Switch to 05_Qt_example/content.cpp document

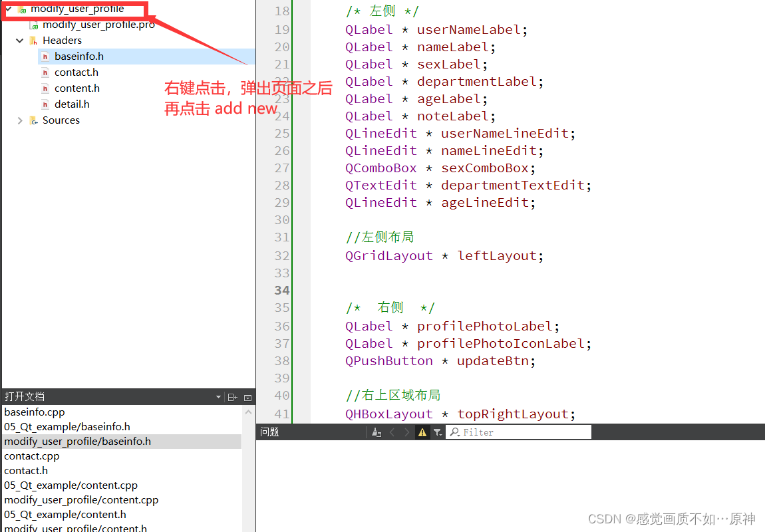71,485
